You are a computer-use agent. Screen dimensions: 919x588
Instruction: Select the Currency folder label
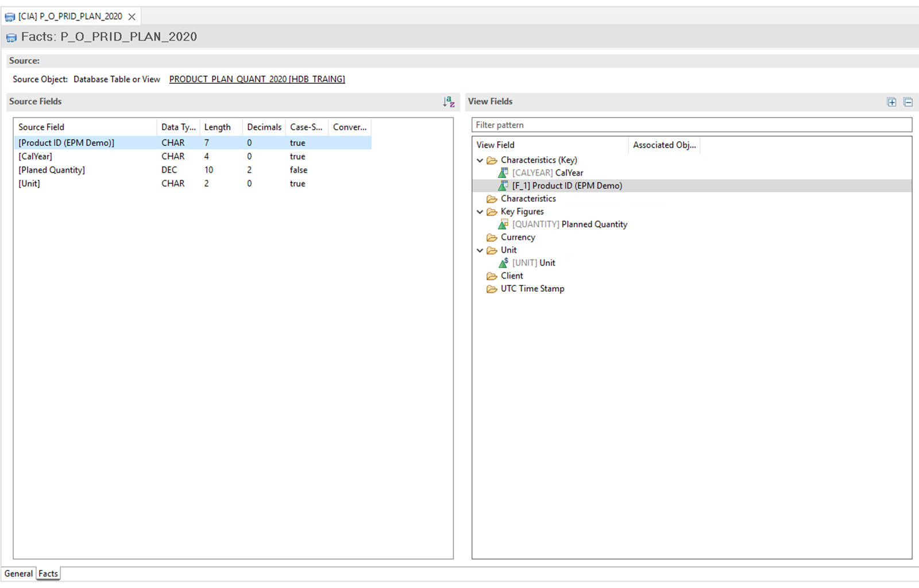pos(518,237)
